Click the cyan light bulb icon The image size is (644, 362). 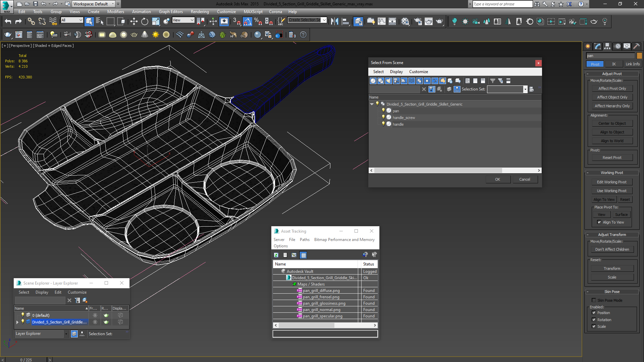pyautogui.click(x=454, y=21)
